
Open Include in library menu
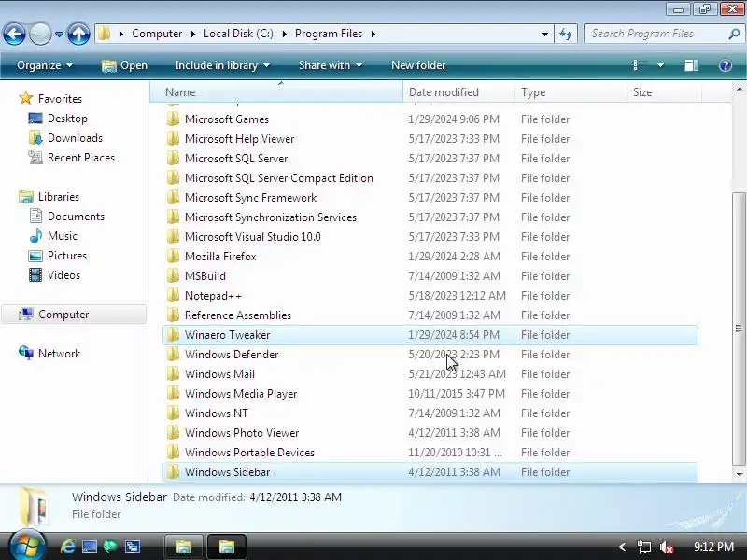(222, 65)
